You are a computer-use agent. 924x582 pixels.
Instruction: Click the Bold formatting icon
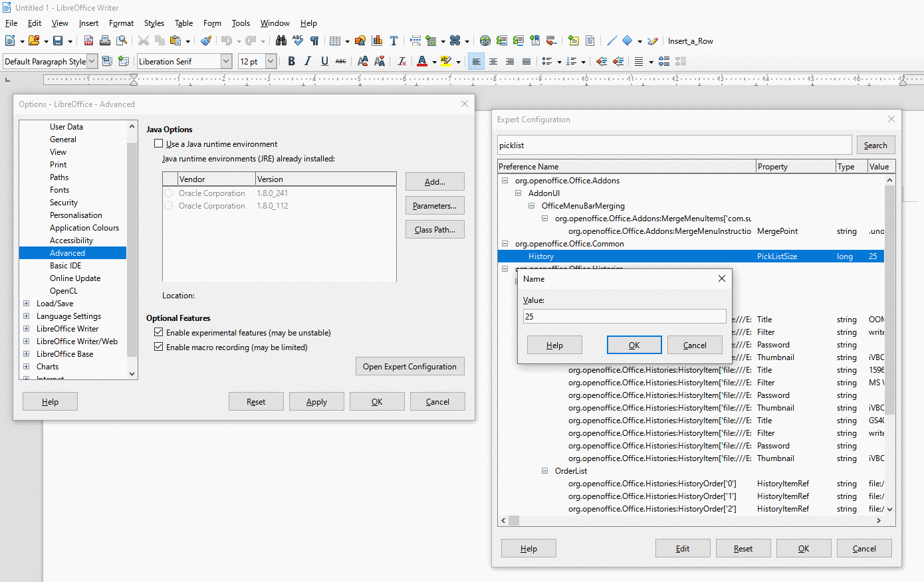pos(291,62)
